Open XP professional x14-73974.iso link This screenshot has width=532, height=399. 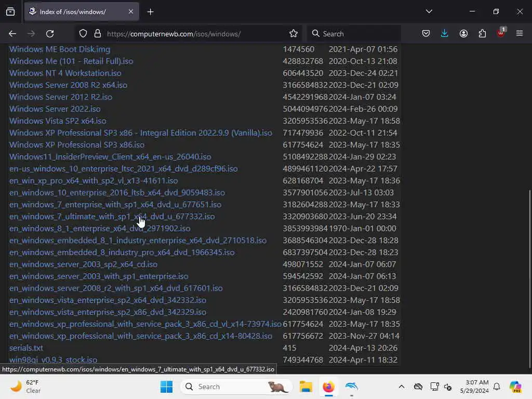click(x=145, y=324)
